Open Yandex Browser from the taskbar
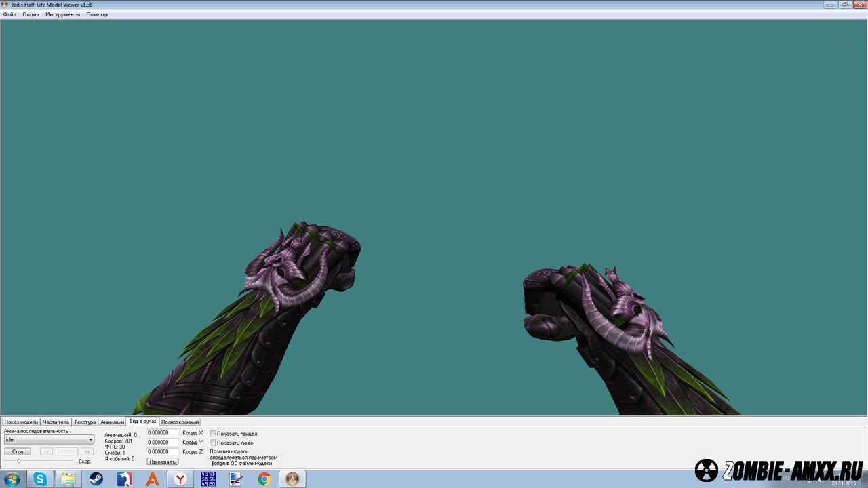868x488 pixels. click(x=180, y=479)
